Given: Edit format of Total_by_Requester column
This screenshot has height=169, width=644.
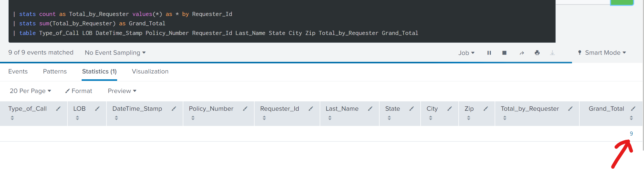Looking at the screenshot, I should click(570, 109).
